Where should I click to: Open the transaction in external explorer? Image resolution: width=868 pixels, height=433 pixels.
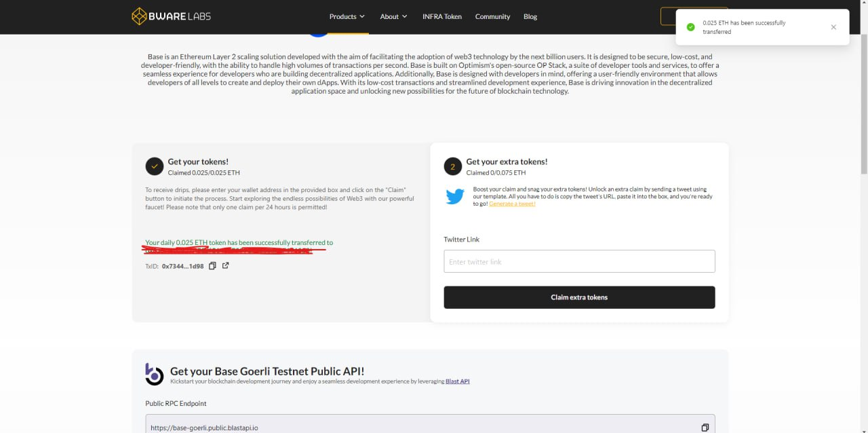point(226,266)
